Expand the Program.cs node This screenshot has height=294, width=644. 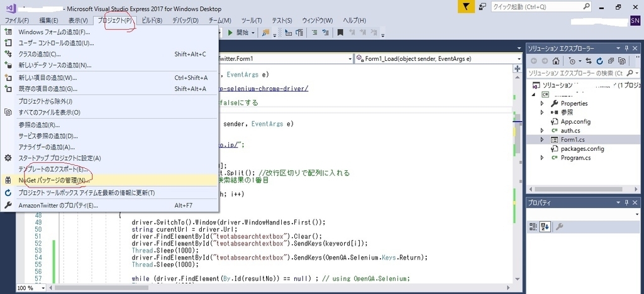click(542, 158)
